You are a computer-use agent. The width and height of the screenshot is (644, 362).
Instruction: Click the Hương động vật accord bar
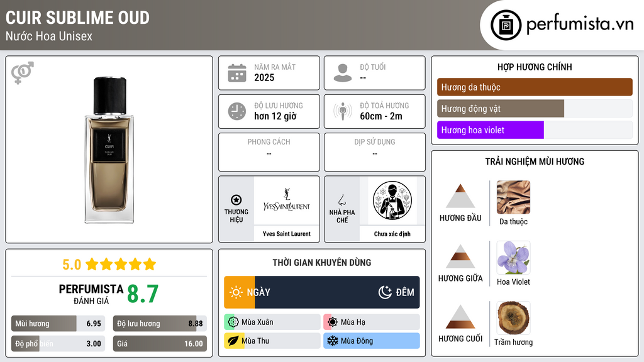coord(535,108)
